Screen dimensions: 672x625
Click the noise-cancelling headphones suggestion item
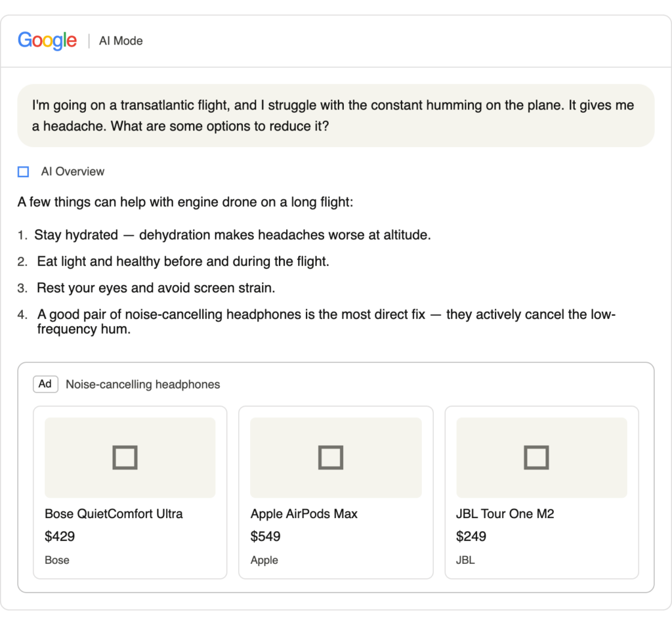pos(326,322)
